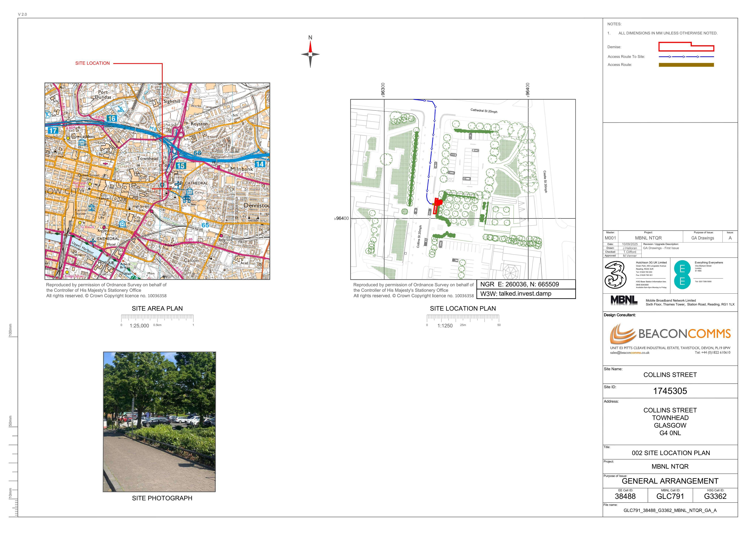Screen dimensions: 756x535
Task: Click the north arrow compass symbol
Action: [310, 52]
